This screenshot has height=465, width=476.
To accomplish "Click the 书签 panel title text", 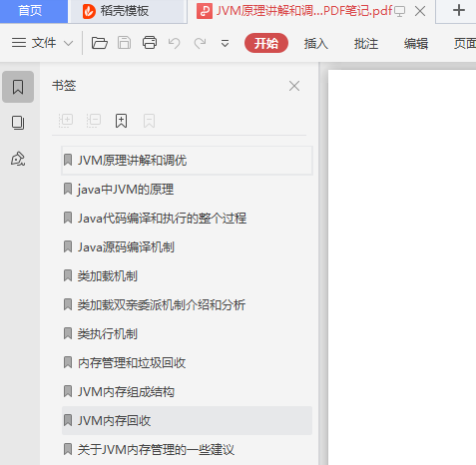I will coord(64,86).
